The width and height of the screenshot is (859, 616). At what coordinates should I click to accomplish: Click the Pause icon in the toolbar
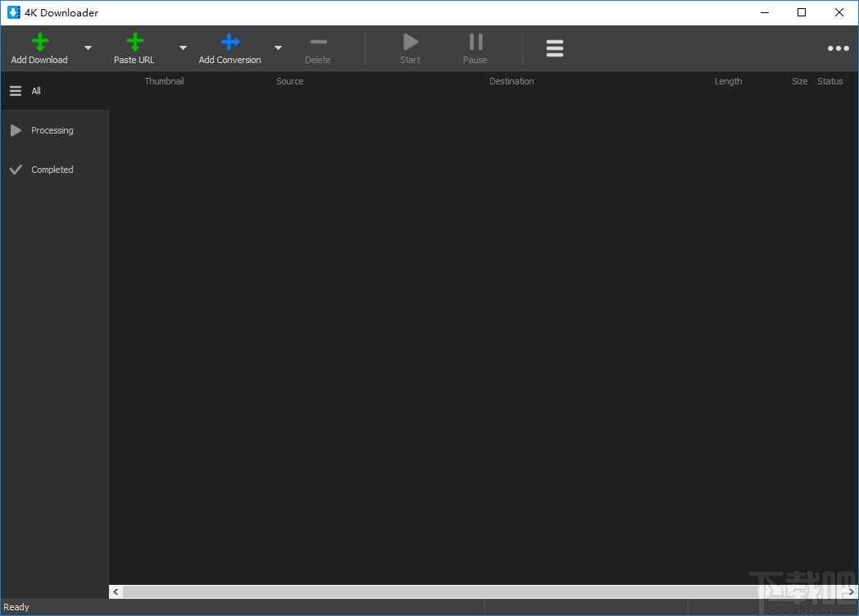coord(475,41)
